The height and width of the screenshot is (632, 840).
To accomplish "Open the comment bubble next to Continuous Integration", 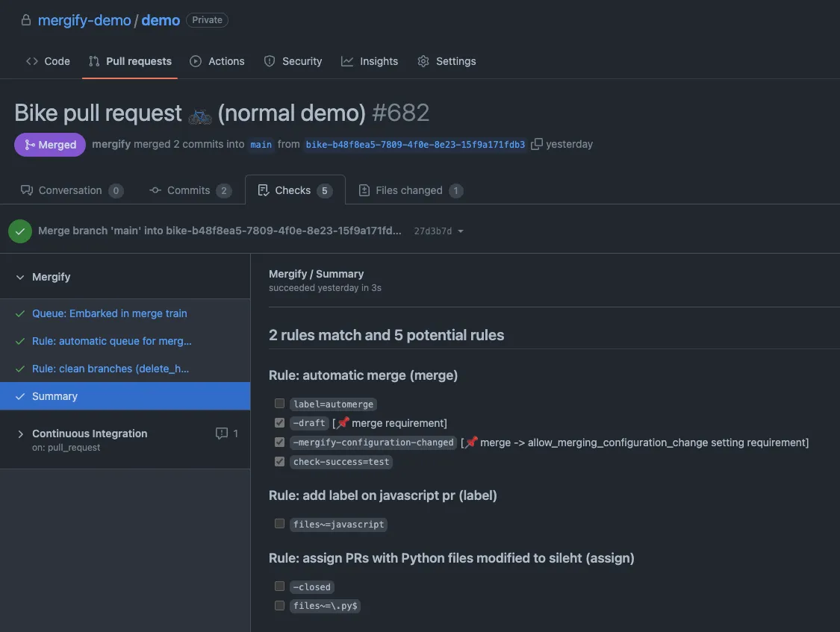I will [x=222, y=433].
